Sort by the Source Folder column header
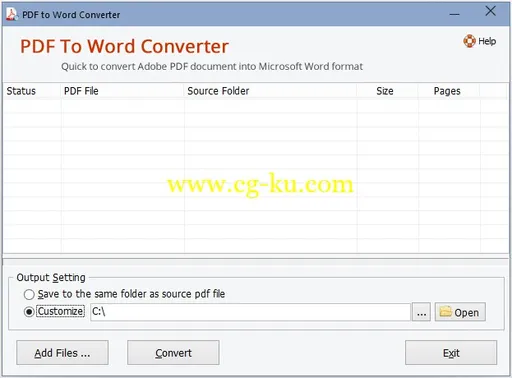 click(x=270, y=91)
